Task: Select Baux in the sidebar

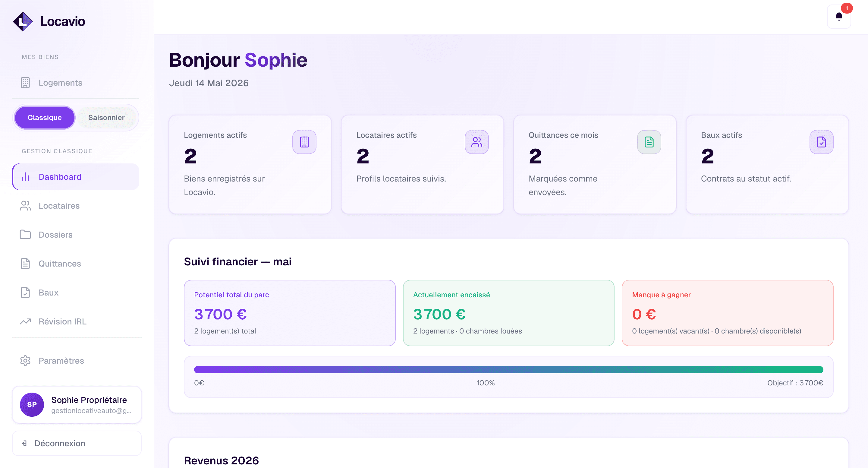Action: tap(76, 293)
